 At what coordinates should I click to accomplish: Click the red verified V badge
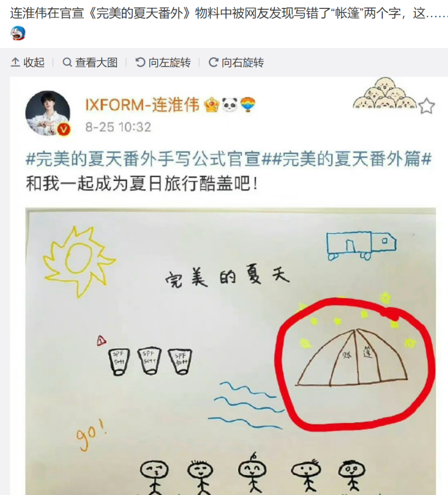(x=64, y=129)
